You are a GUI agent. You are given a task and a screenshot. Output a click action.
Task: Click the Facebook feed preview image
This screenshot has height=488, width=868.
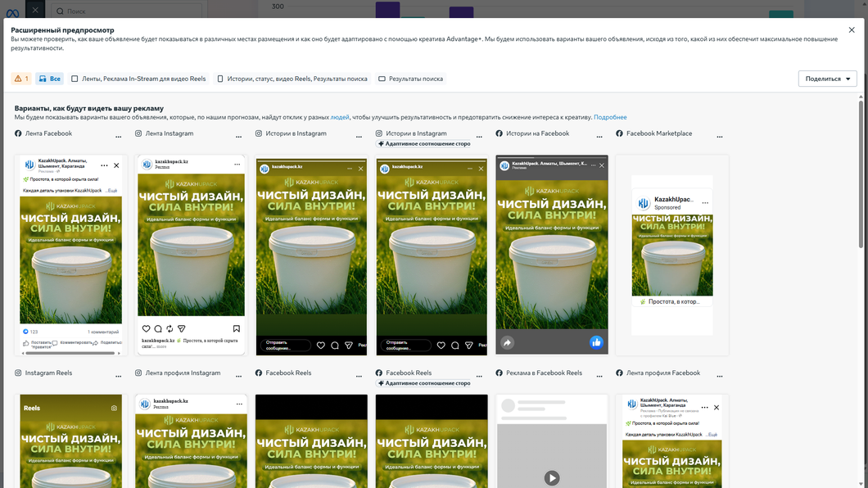[x=71, y=260]
